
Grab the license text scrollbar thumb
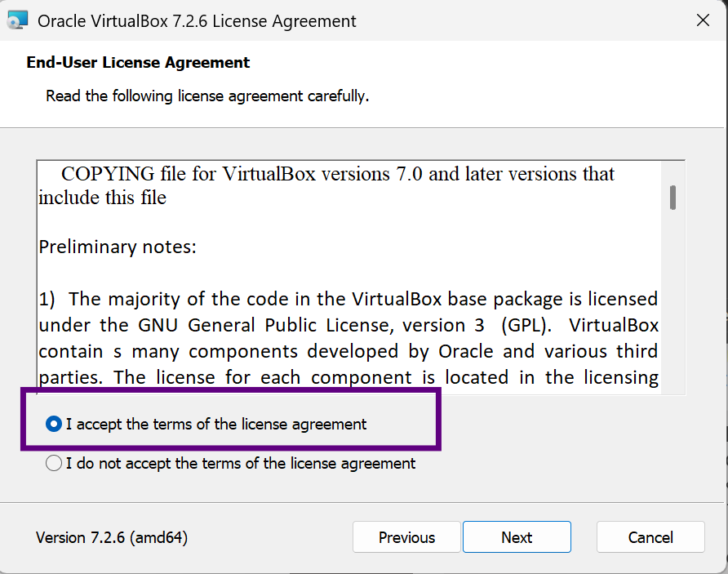coord(673,198)
